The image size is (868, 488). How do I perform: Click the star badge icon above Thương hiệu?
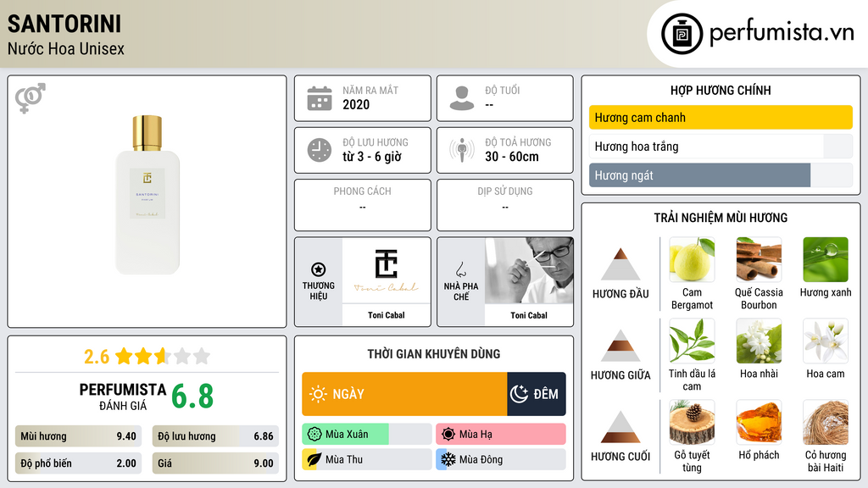319,269
